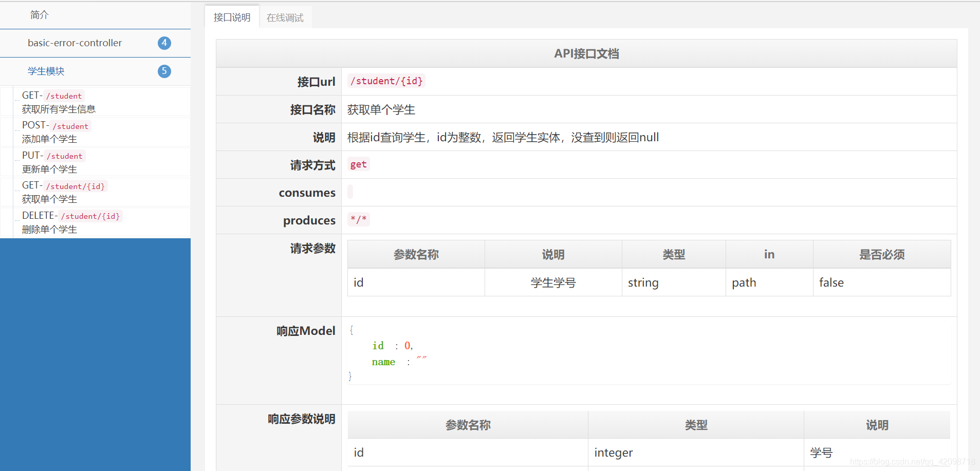This screenshot has height=471, width=980.
Task: Click the get request method value
Action: (x=359, y=164)
